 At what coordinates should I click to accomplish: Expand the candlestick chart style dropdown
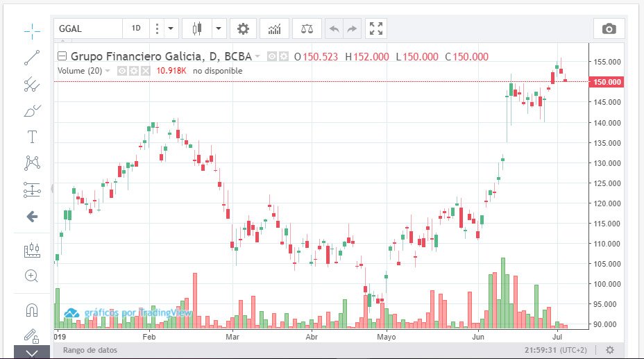[x=219, y=28]
